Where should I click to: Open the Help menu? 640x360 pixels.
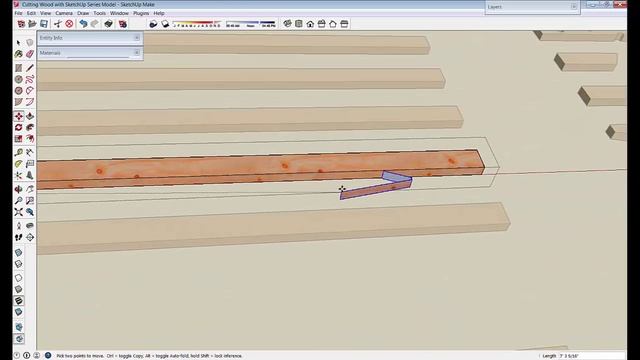coord(159,13)
